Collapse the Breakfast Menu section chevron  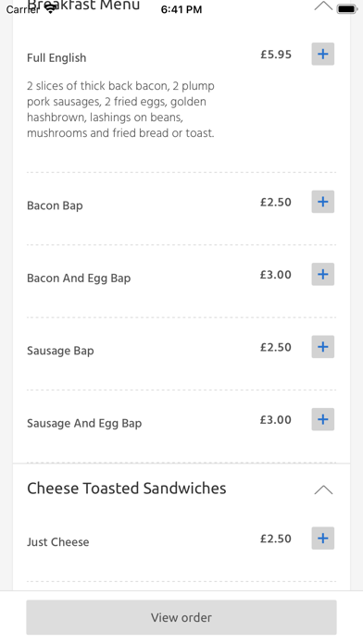coord(323,6)
